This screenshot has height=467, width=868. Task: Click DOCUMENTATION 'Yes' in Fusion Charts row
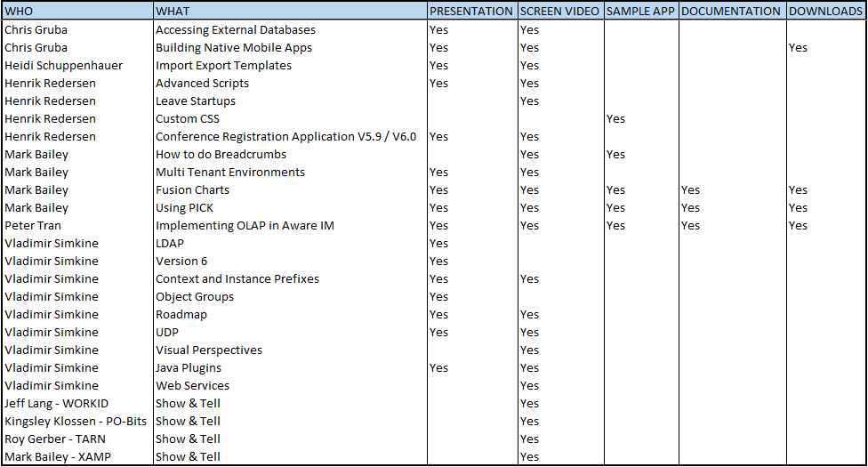[x=690, y=189]
